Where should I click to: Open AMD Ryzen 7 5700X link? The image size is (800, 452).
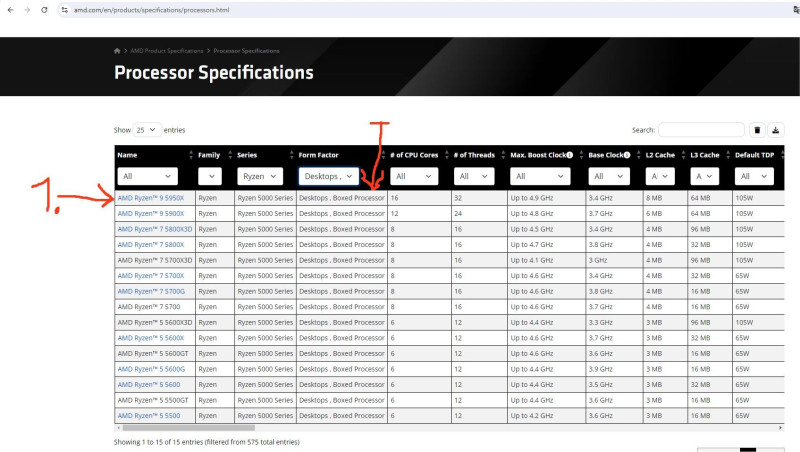(151, 275)
